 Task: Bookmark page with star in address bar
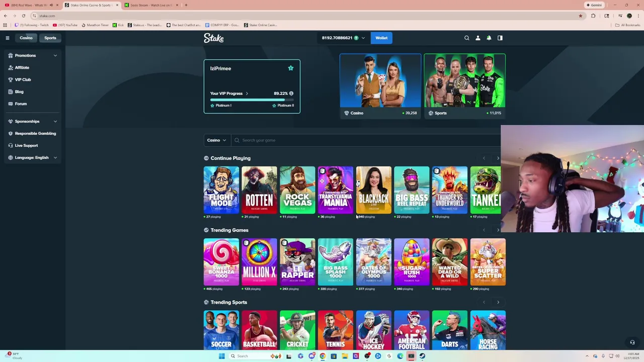point(580,16)
